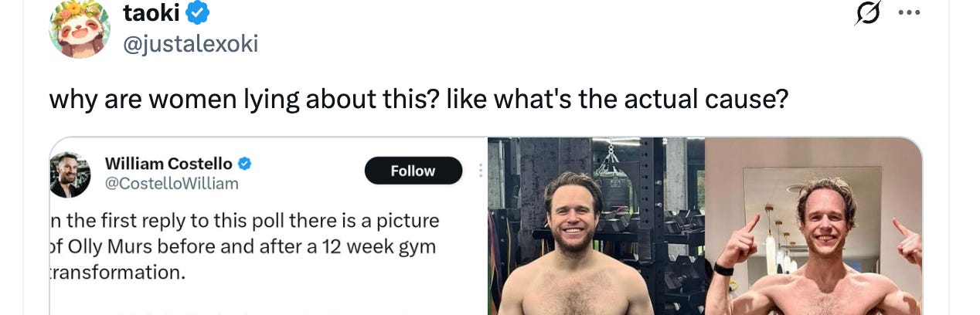980x315 pixels.
Task: Open the gym photo with dumbbell rack
Action: tap(596, 226)
